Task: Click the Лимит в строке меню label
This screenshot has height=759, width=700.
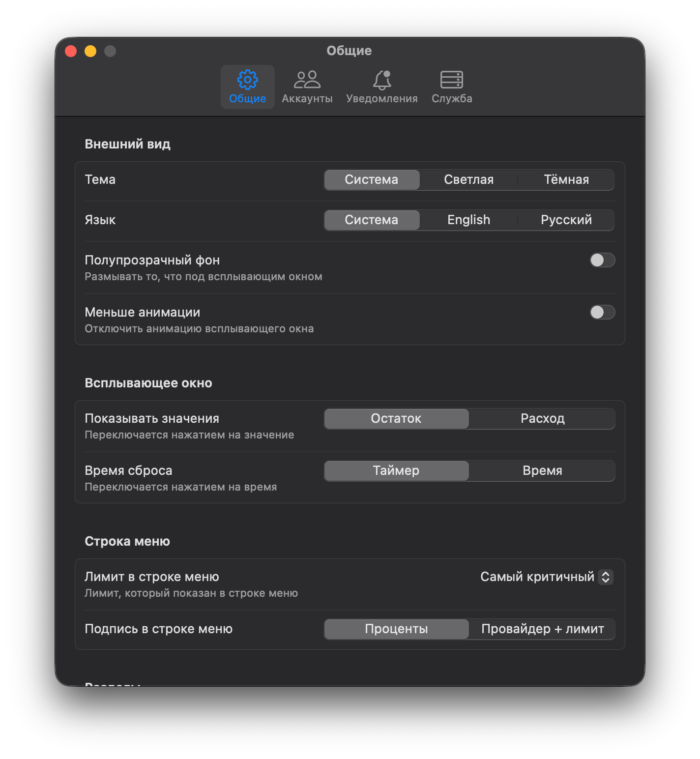Action: (x=152, y=577)
